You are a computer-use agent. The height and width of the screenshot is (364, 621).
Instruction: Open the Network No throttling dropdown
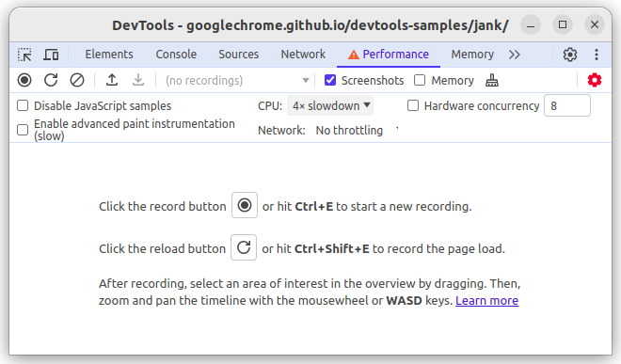pyautogui.click(x=356, y=131)
